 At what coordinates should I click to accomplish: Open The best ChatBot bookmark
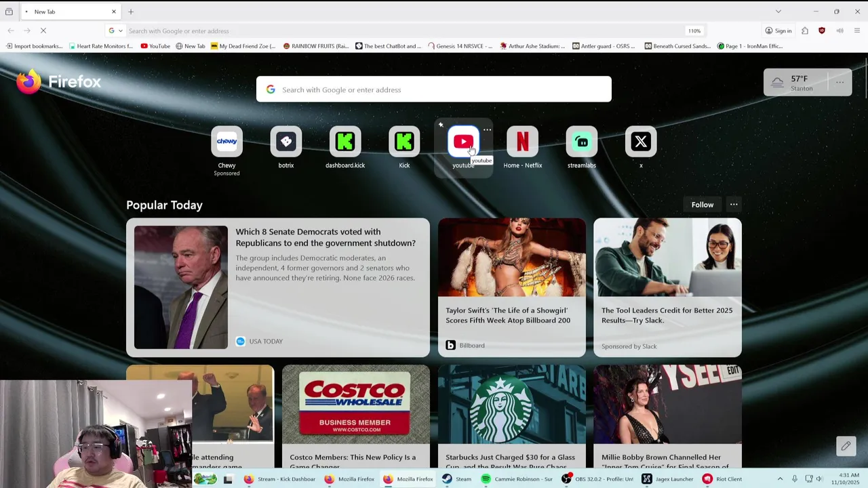coord(388,46)
